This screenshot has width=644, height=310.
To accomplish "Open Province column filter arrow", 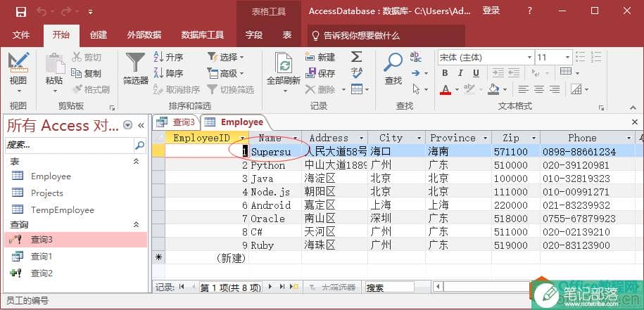I will 485,138.
